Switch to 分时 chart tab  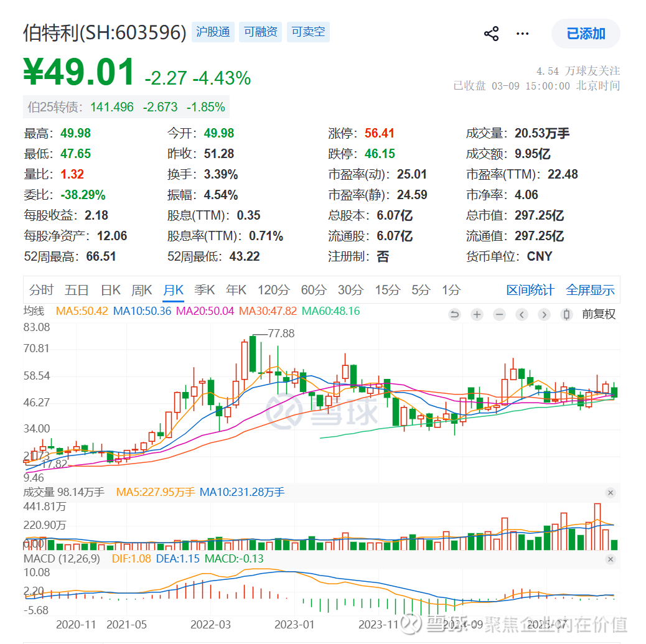41,290
